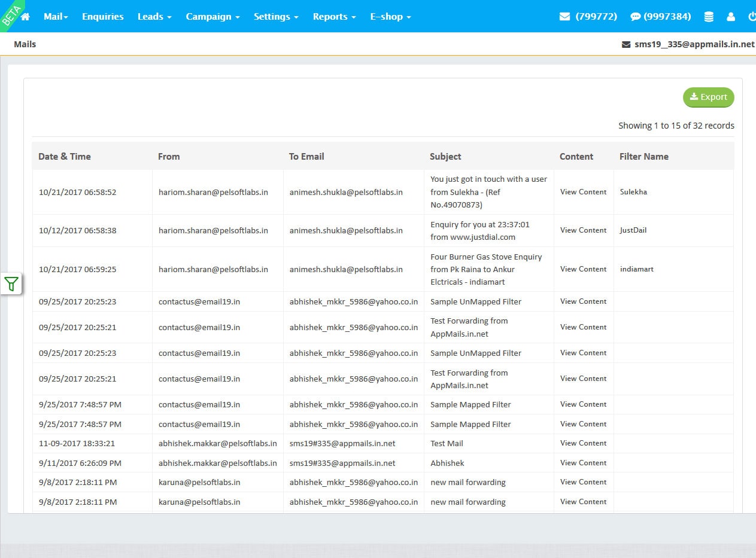Expand the Leads dropdown menu
The width and height of the screenshot is (756, 558).
[154, 17]
